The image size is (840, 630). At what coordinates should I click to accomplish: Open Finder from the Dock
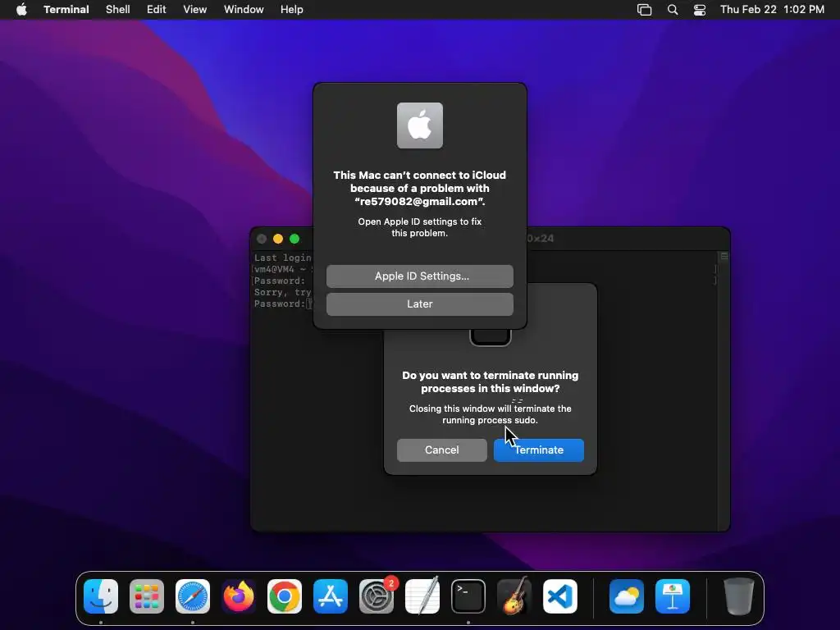coord(101,596)
